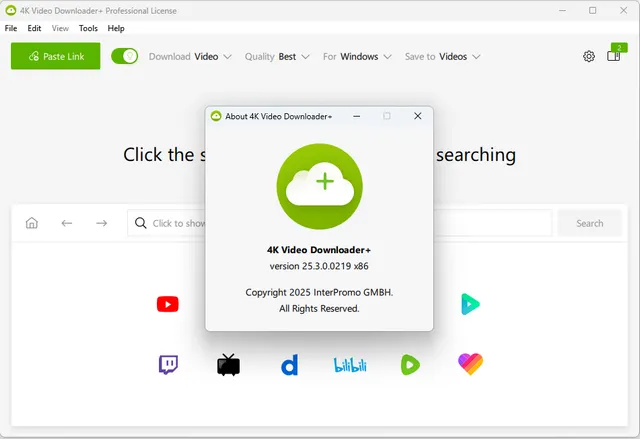640x439 pixels.
Task: Click the green Paste Link button
Action: (56, 56)
